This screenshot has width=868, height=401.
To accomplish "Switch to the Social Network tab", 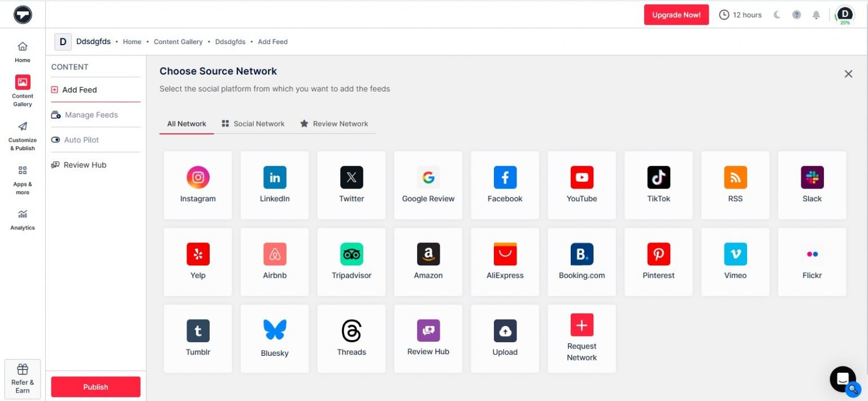I will (253, 124).
